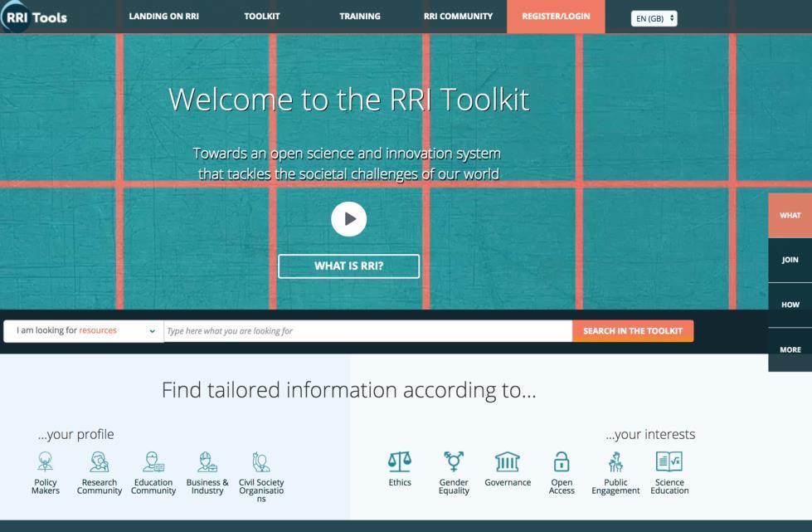Screen dimensions: 812x532
Task: Click the '...your profile' heading
Action: click(x=75, y=434)
